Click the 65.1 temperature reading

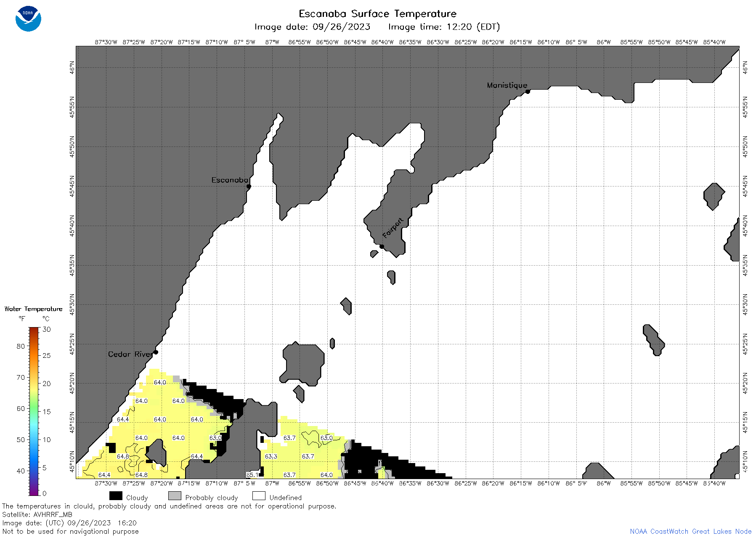252,475
